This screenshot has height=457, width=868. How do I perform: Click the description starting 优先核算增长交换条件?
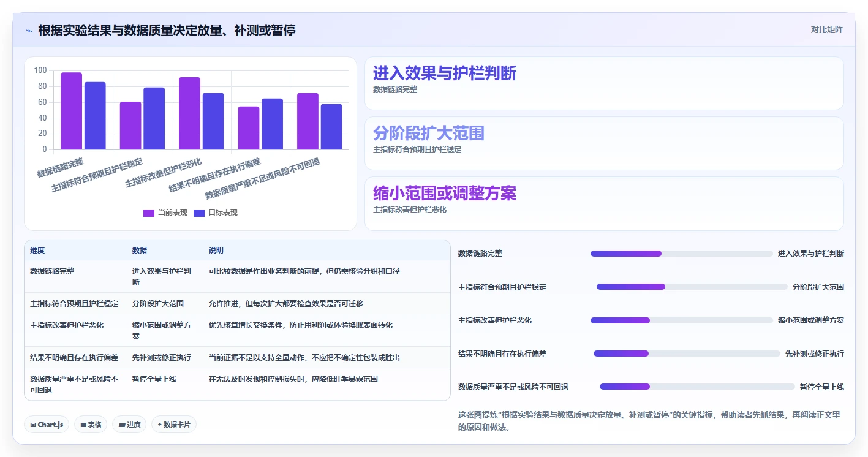301,325
